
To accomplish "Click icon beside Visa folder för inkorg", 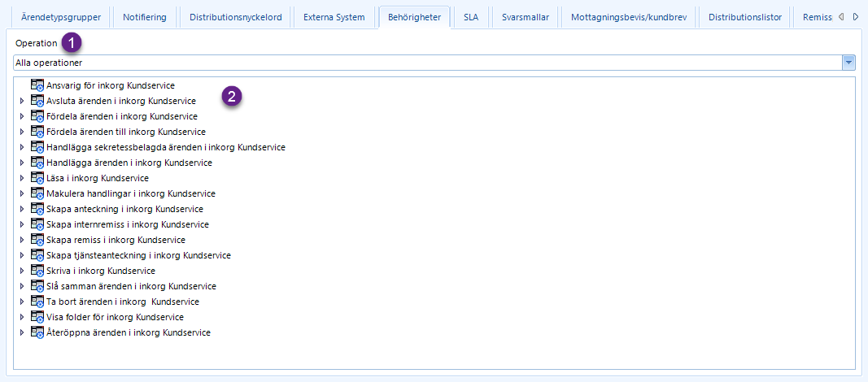I will tap(37, 318).
